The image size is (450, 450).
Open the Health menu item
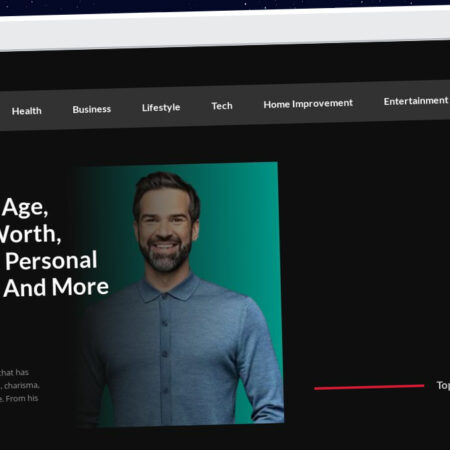coord(27,111)
